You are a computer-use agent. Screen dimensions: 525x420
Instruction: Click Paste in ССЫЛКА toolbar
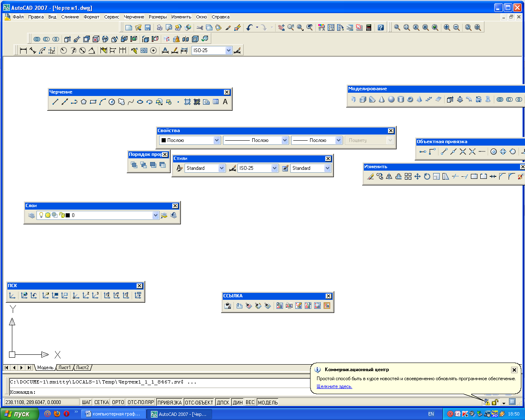pyautogui.click(x=228, y=306)
